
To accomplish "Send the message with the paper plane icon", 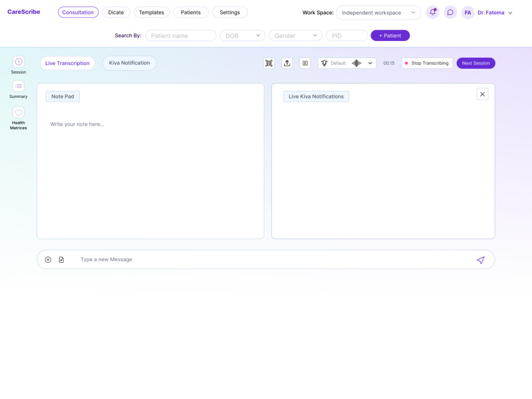I will click(480, 260).
